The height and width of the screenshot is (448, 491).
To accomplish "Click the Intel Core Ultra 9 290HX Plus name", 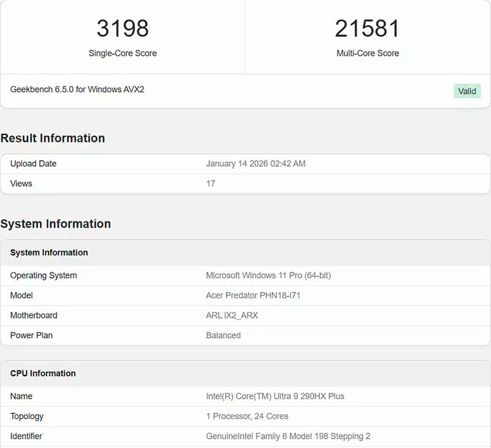I will click(x=275, y=396).
